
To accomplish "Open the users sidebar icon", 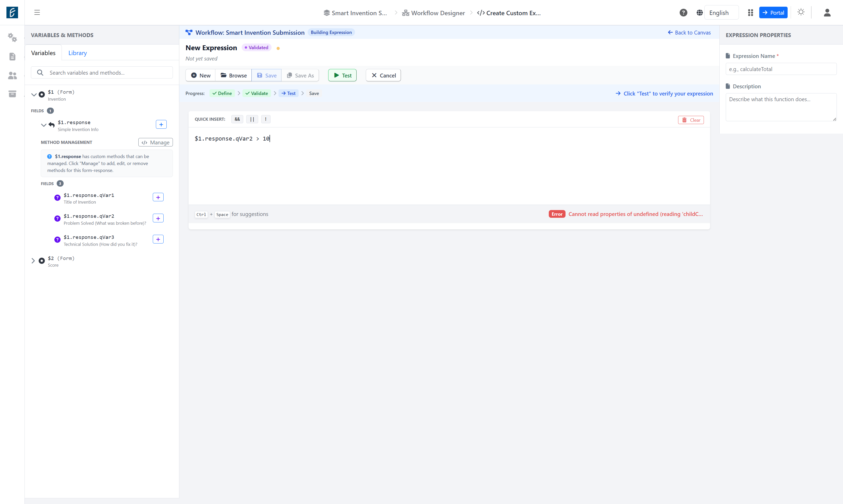I will coord(12,75).
